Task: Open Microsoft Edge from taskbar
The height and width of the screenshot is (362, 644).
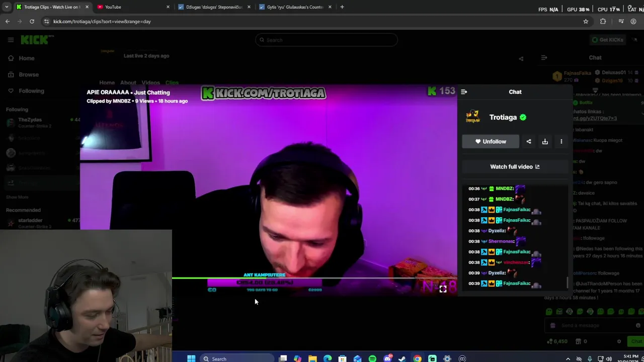Action: tap(328, 359)
